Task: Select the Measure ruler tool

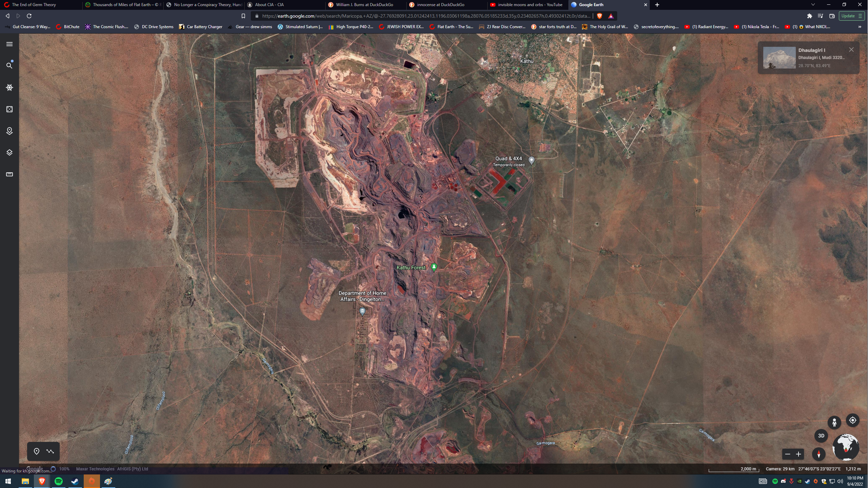Action: 9,174
